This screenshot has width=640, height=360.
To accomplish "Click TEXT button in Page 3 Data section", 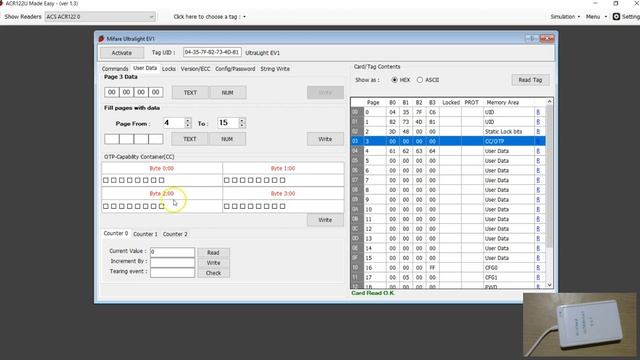I will (x=190, y=93).
